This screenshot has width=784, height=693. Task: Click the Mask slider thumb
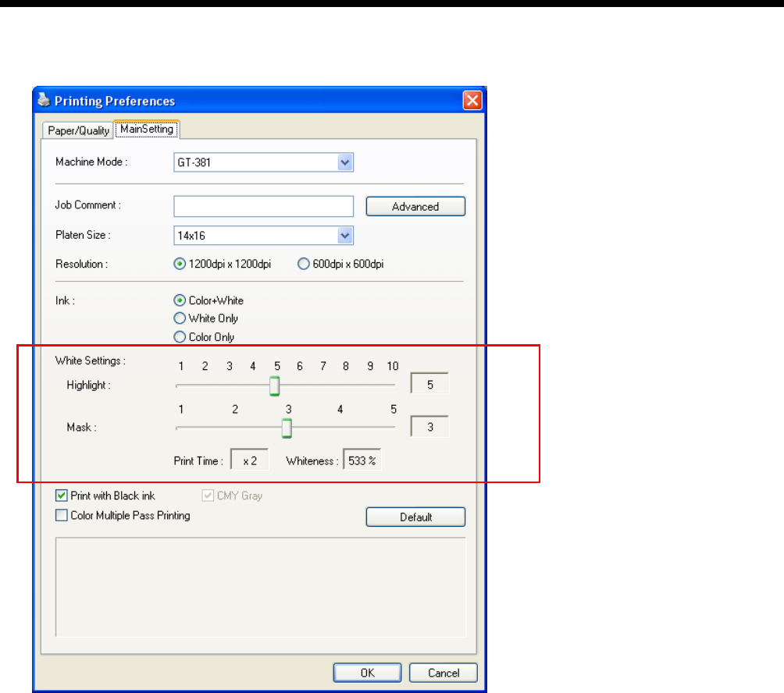pyautogui.click(x=287, y=428)
